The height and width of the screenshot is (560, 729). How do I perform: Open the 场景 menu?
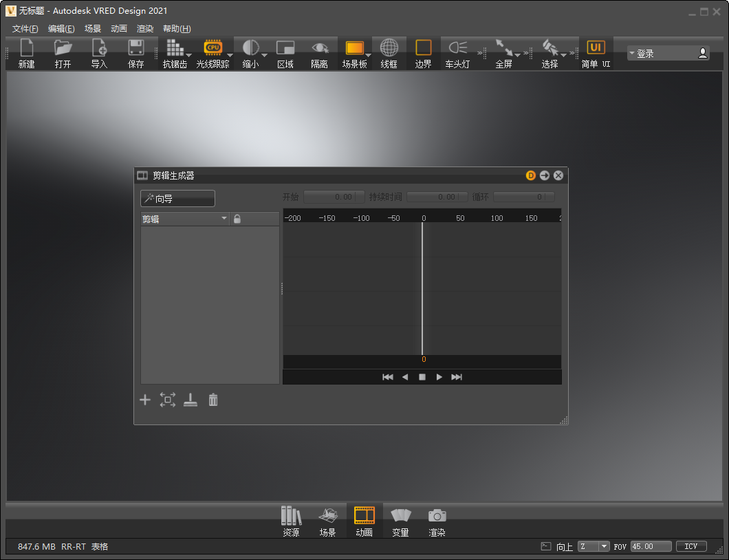[x=93, y=29]
